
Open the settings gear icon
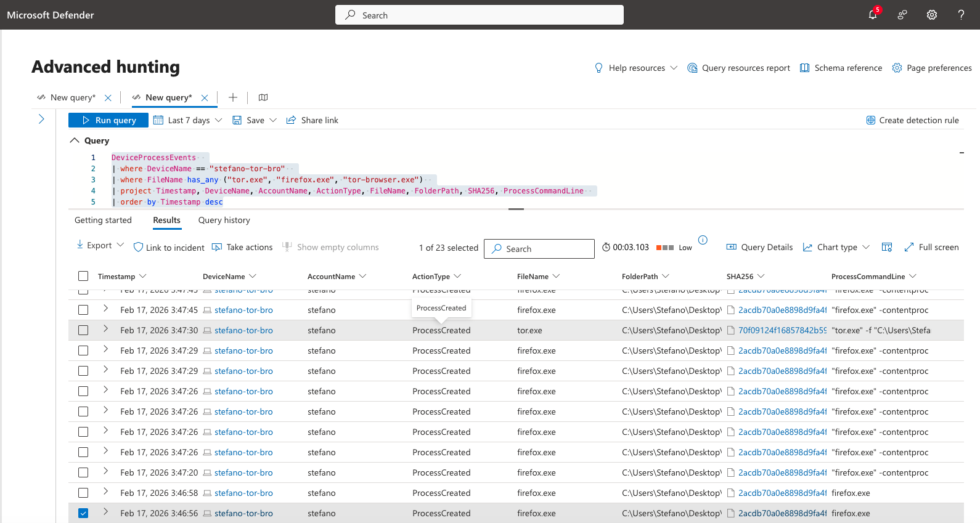pyautogui.click(x=932, y=15)
